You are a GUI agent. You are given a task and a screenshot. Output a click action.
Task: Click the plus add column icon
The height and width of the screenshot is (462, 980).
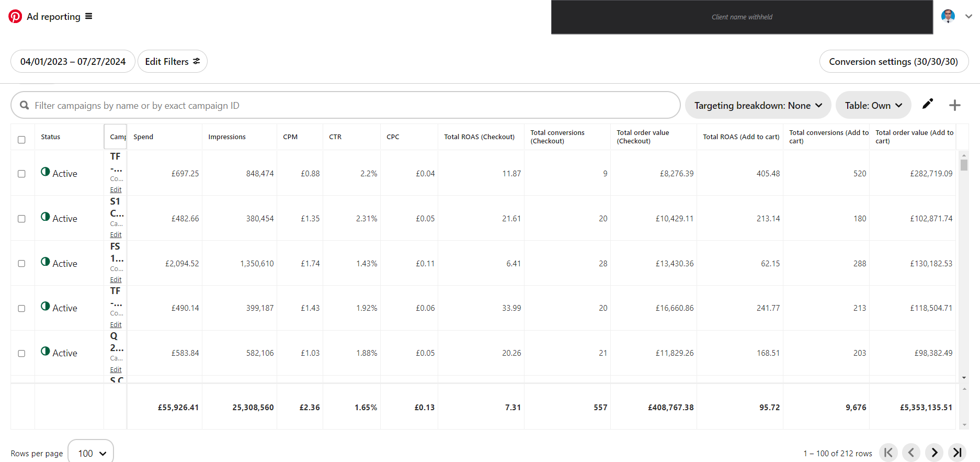point(955,105)
